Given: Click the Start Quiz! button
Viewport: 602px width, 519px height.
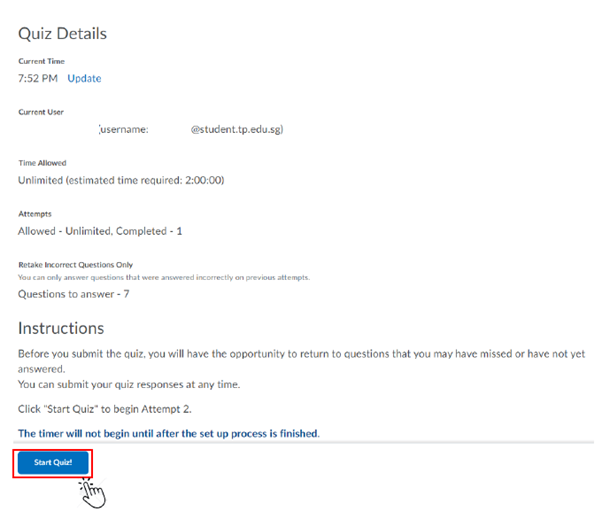Looking at the screenshot, I should (53, 462).
